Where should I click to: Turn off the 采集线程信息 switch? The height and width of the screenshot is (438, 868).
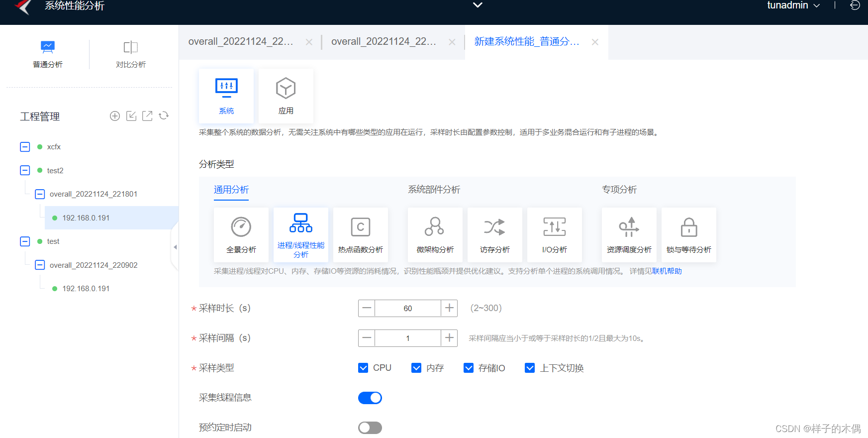(370, 398)
